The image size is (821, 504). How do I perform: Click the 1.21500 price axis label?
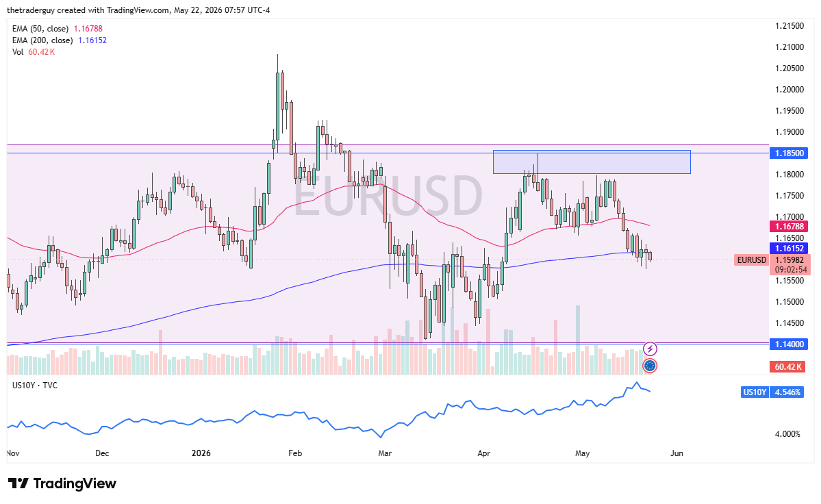click(789, 25)
